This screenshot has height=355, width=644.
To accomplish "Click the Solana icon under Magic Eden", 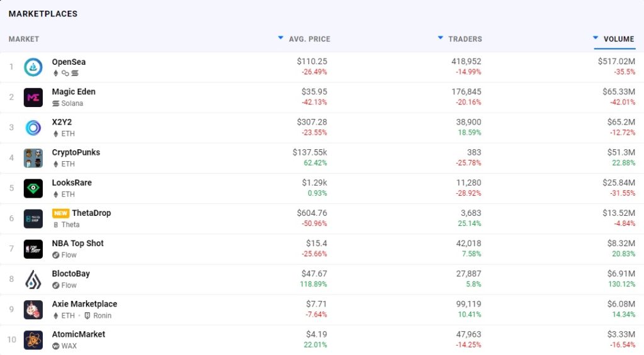I will tap(56, 103).
